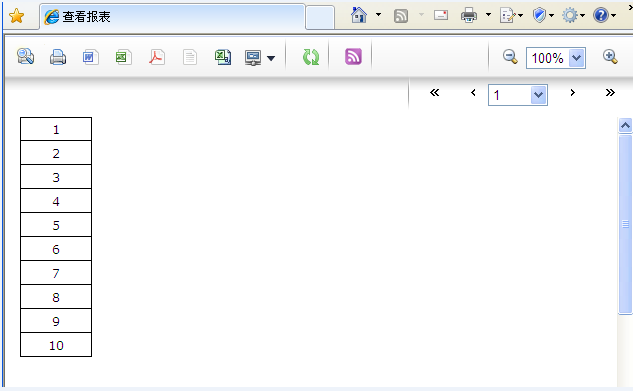Export report as plain text file
The width and height of the screenshot is (633, 391).
point(190,57)
